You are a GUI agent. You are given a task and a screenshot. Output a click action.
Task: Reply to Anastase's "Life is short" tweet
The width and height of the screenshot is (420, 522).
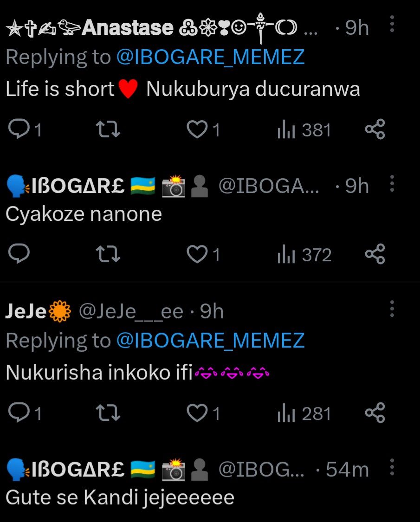point(19,129)
